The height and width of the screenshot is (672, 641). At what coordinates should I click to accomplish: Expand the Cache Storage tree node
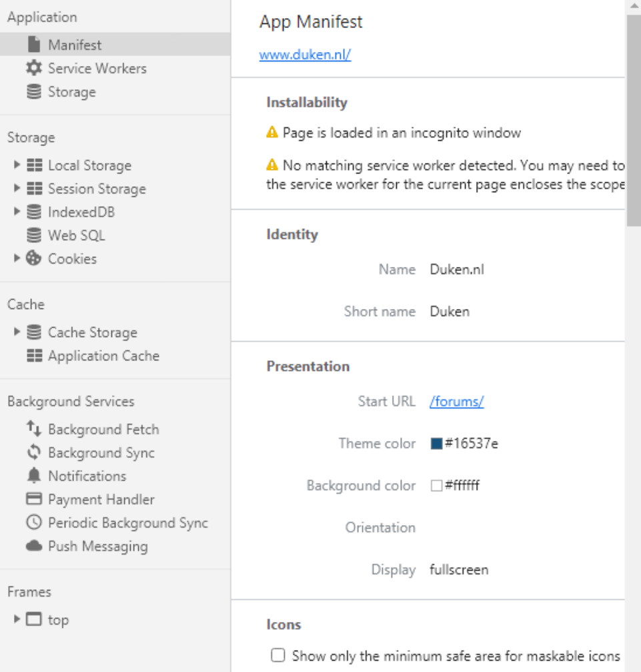click(17, 331)
